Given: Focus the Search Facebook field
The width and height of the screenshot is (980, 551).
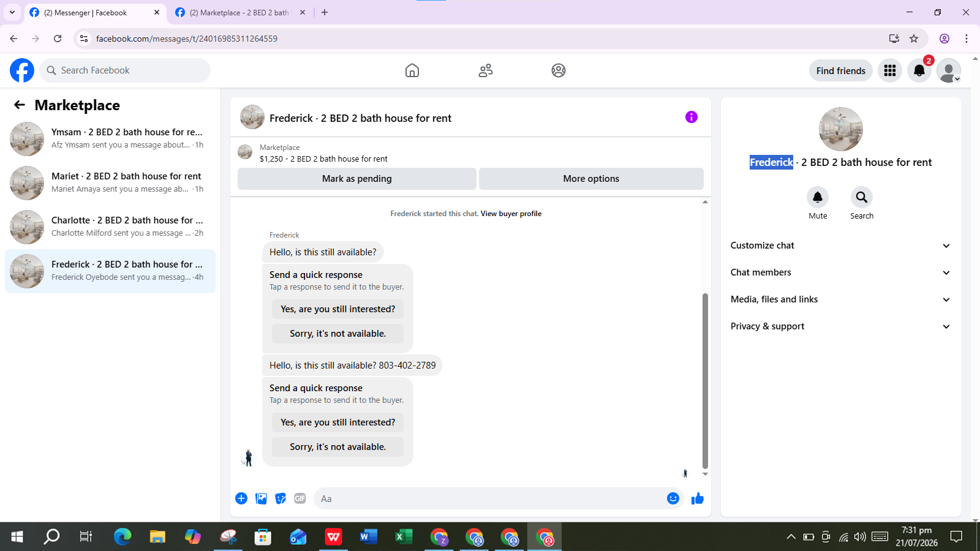Looking at the screenshot, I should [x=125, y=70].
